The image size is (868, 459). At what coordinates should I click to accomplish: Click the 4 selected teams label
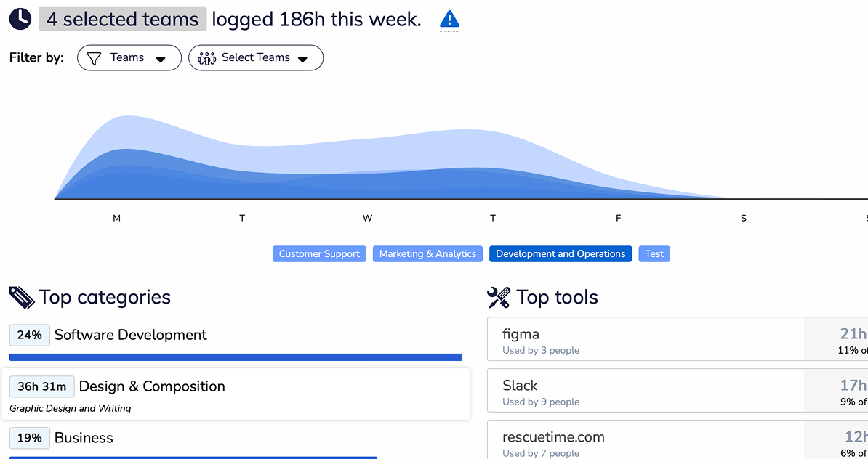click(122, 19)
